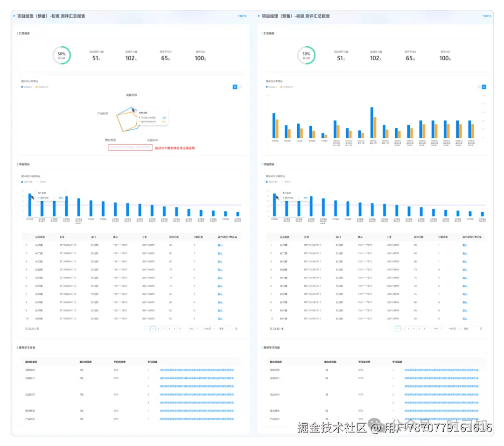Click jump-to-page input in left pagination
The image size is (504, 446).
(x=229, y=329)
